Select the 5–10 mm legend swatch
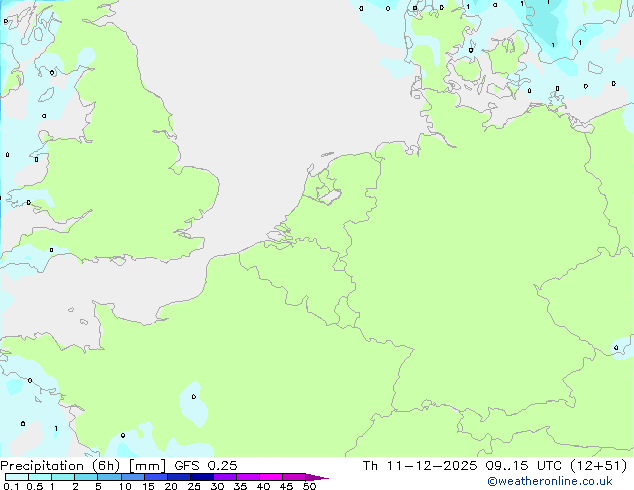The width and height of the screenshot is (634, 490). pyautogui.click(x=109, y=477)
